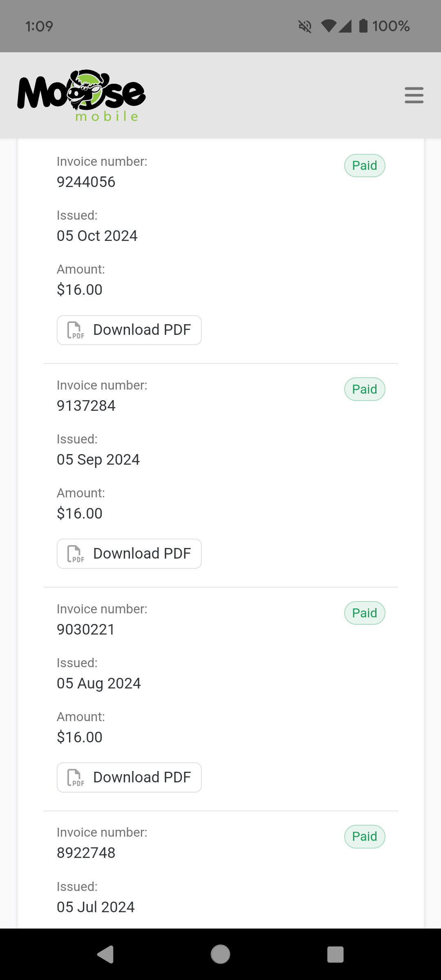
Task: Select invoice number 8922748 text
Action: click(86, 853)
